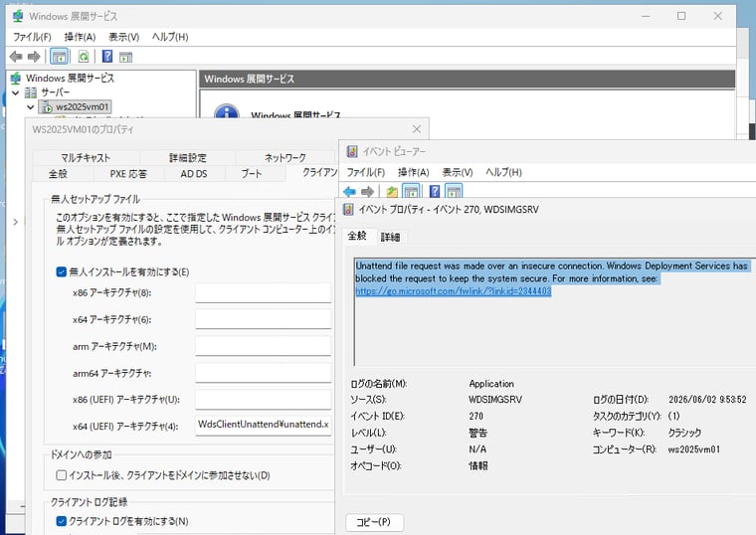Click blue information icon in WDS content pane
The image size is (756, 535).
227,111
